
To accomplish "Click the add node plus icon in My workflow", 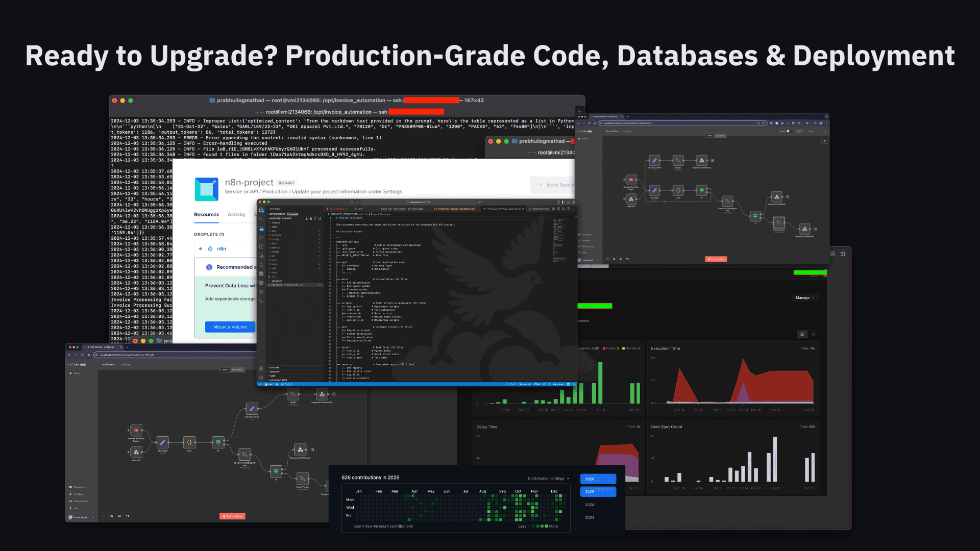I will pyautogui.click(x=824, y=141).
